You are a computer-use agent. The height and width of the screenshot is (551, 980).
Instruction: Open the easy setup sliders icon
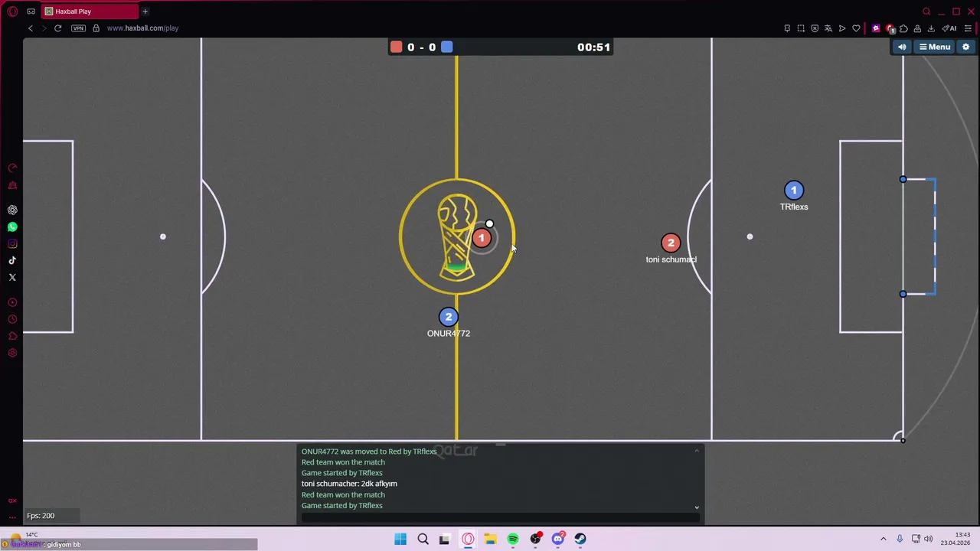click(968, 28)
